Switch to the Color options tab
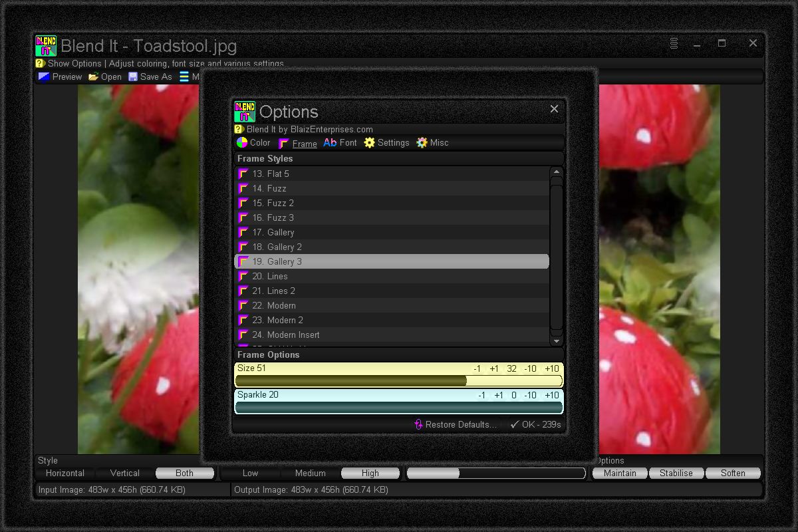Screen dimensions: 798x532 (x=242, y=142)
